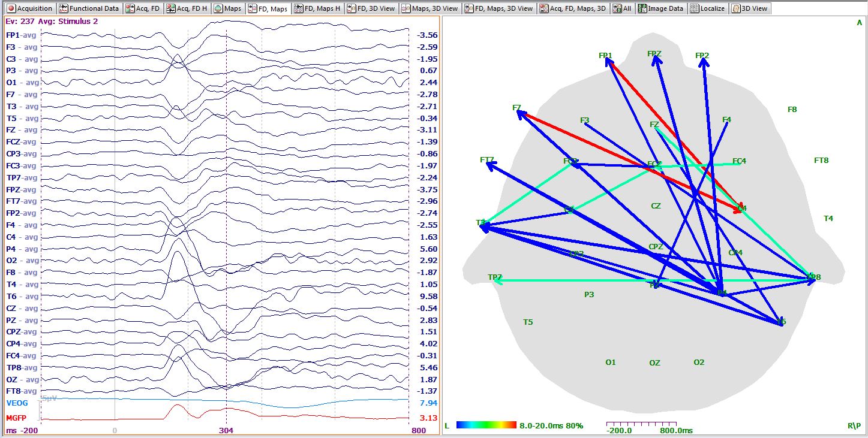Click the T5 electrode on head map

528,322
